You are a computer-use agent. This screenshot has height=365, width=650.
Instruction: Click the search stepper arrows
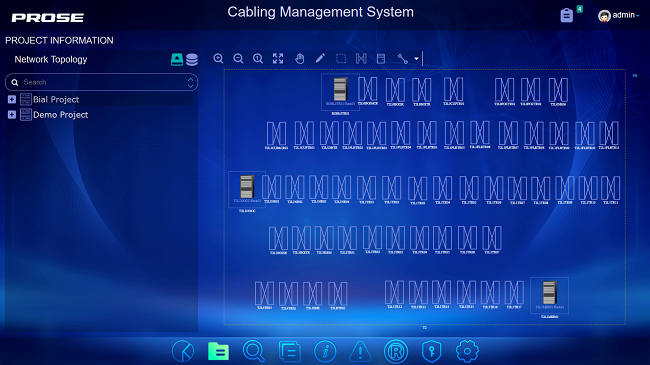pos(190,82)
